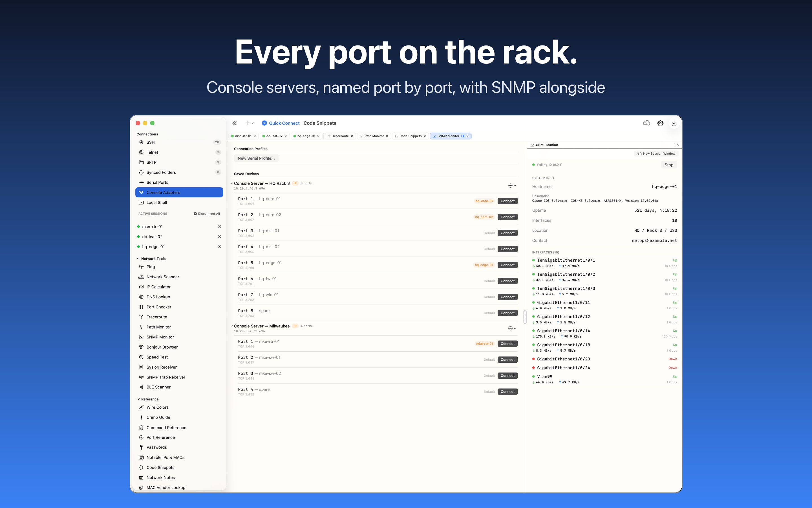Switch to the Path Monitor tab
The image size is (812, 508).
(x=374, y=136)
